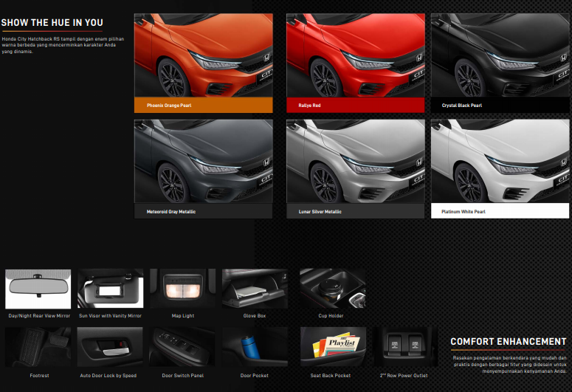Screen dimensions: 572x392
Task: Click the Rallye Red color label bar
Action: (355, 106)
